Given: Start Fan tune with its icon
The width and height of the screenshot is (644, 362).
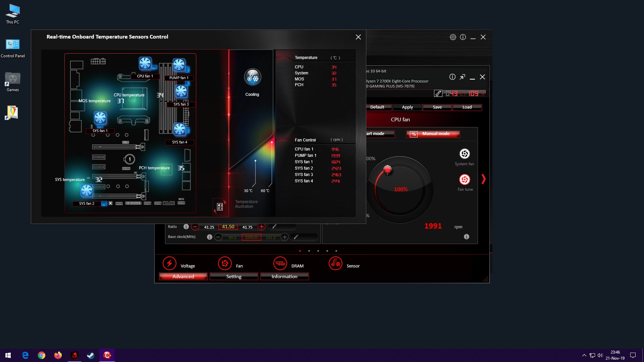Looking at the screenshot, I should coord(465,180).
